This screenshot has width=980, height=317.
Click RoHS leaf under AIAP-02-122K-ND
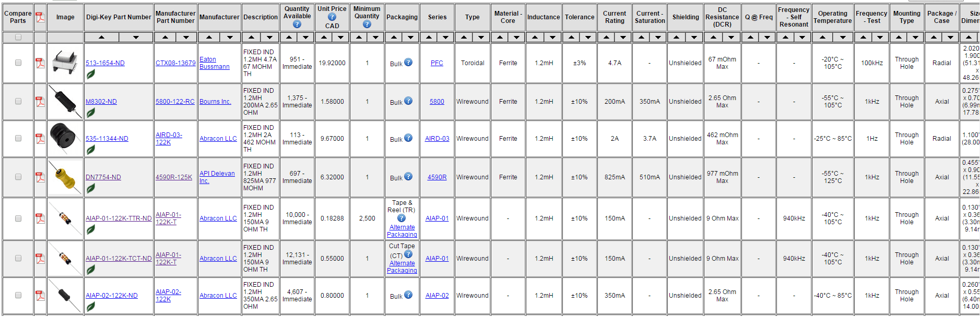(91, 307)
